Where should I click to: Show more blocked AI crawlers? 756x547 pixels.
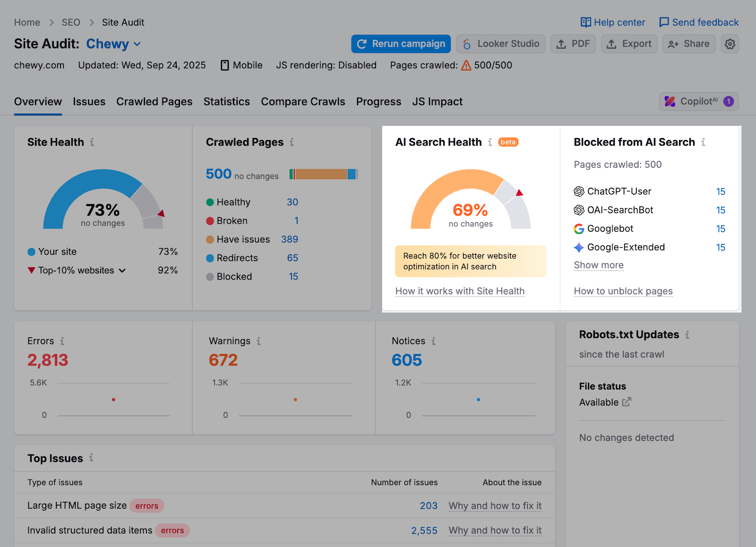click(x=598, y=265)
